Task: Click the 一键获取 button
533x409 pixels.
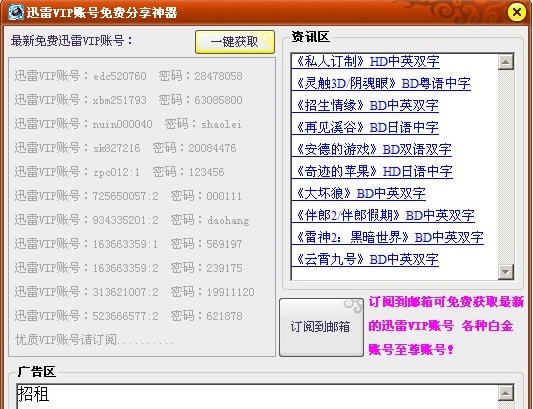Action: point(235,42)
